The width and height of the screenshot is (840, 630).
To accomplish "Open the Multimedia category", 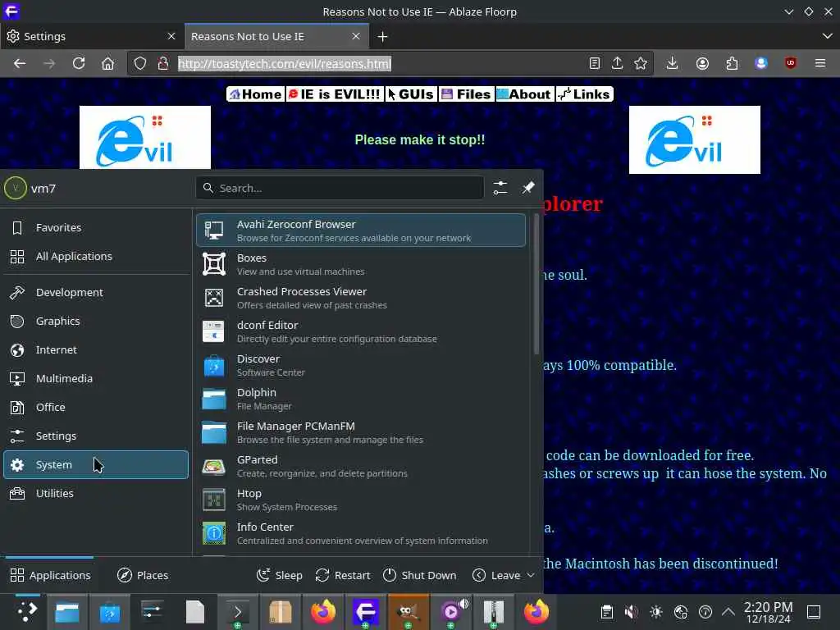I will [96, 379].
